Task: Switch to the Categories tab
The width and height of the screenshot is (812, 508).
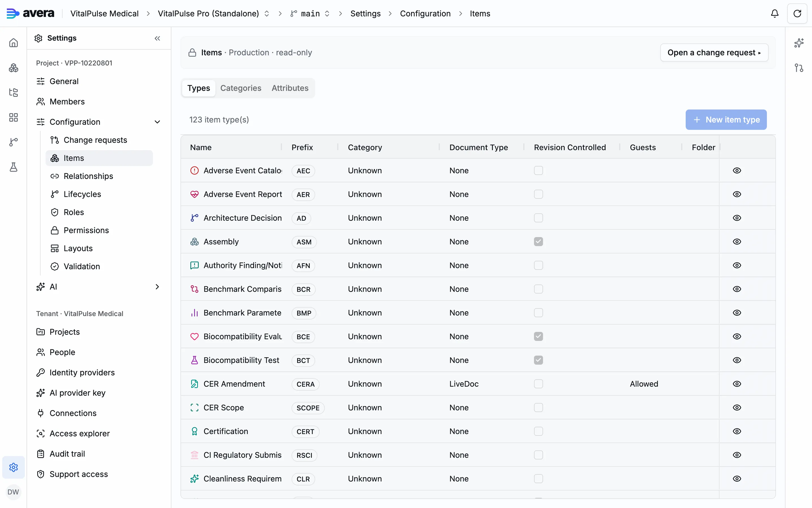Action: click(240, 88)
